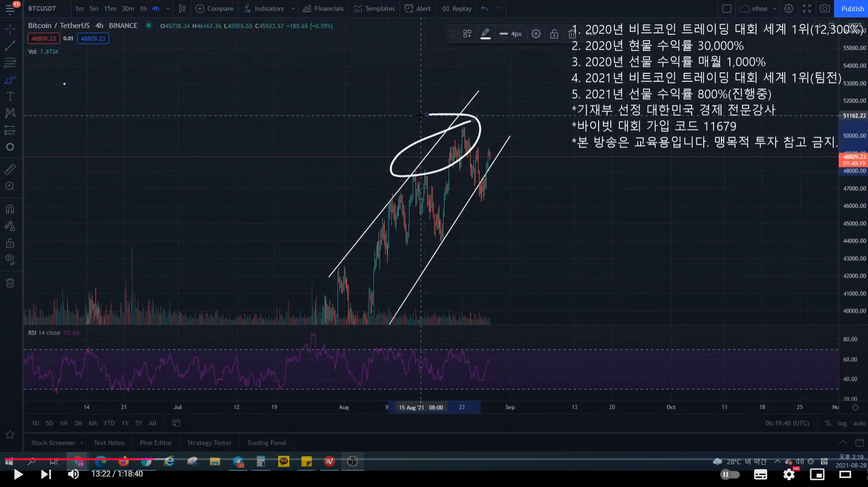The image size is (868, 487).
Task: Click the blue Publish button
Action: pos(851,8)
